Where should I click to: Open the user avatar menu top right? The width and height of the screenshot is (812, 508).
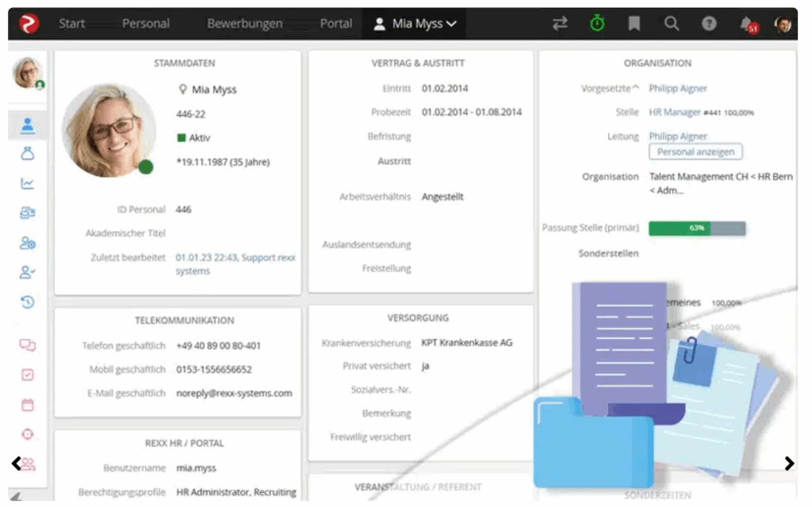783,24
